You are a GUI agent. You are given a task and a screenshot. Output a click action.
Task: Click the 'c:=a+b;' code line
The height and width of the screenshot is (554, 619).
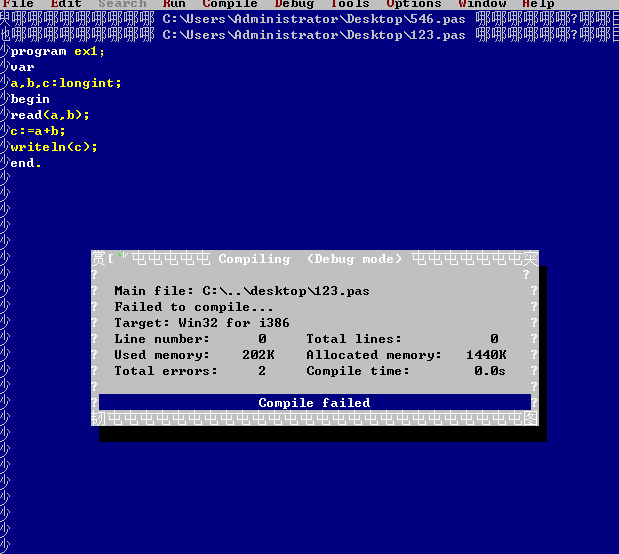(38, 131)
